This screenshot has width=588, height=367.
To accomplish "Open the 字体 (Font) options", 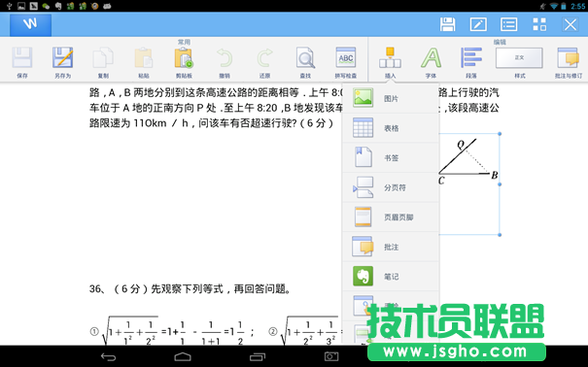I will (x=431, y=62).
